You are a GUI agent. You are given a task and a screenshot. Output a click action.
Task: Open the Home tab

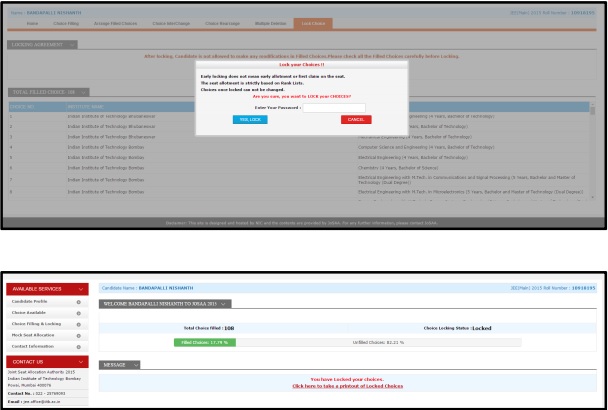tap(32, 21)
